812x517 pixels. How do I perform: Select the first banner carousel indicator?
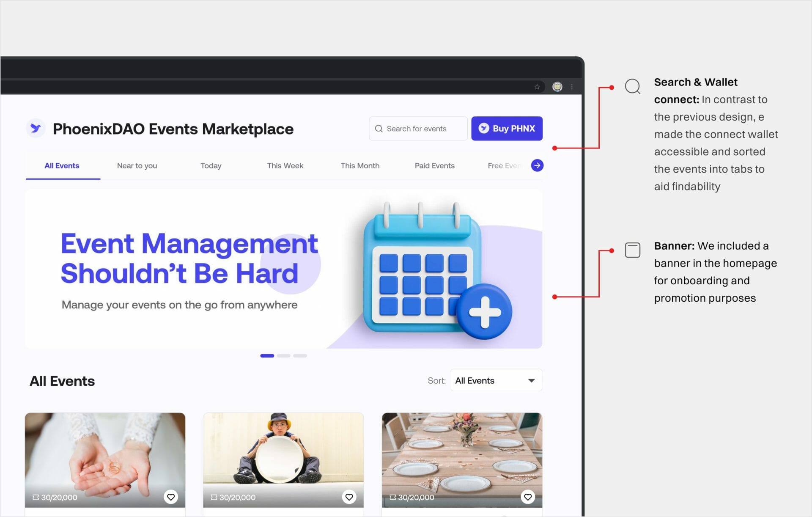pyautogui.click(x=267, y=356)
